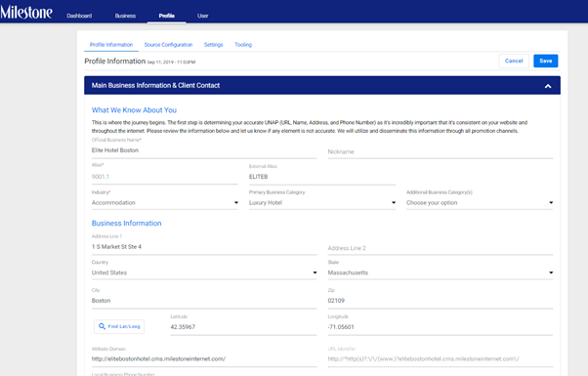Switch to Tooling tab

pos(243,45)
